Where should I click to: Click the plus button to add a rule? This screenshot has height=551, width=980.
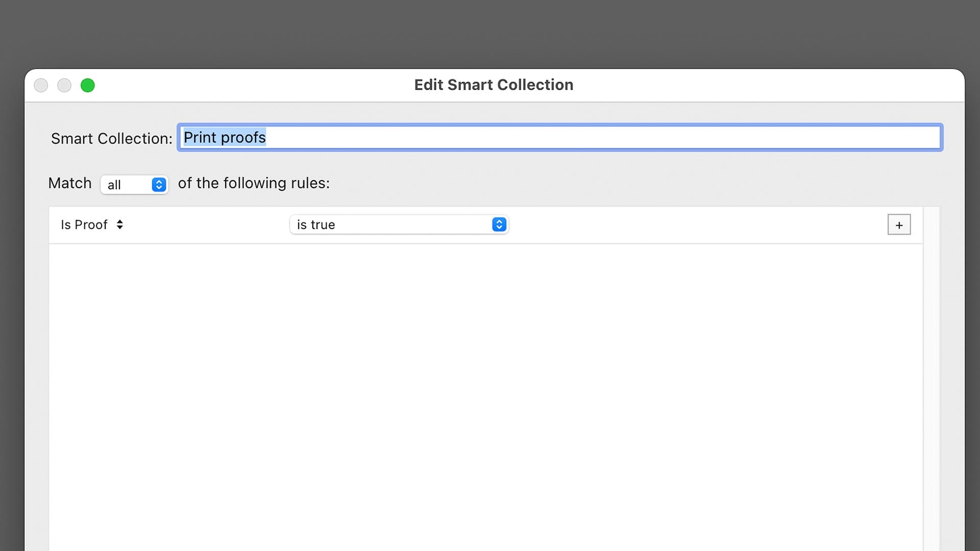[899, 225]
